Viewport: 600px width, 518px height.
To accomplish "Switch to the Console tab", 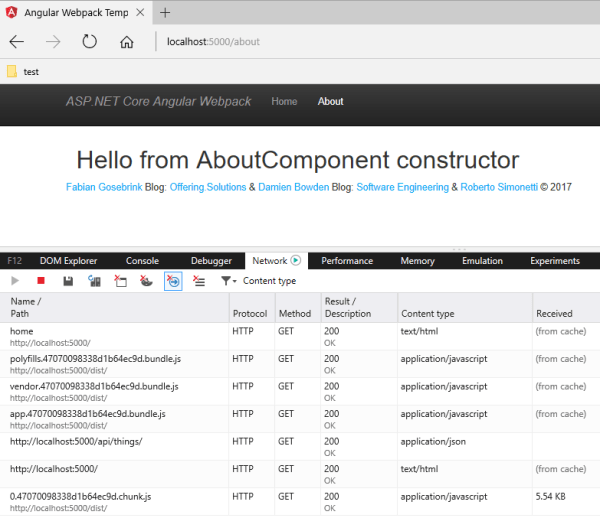I will coord(142,261).
